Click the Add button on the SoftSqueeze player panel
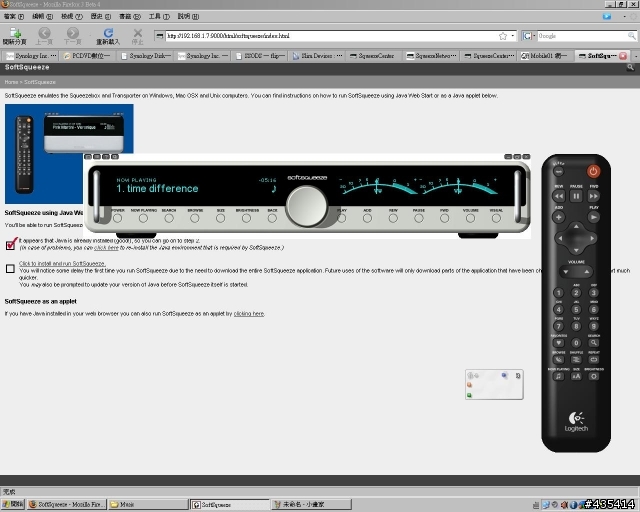Viewport: 640px width, 512px height. click(367, 218)
